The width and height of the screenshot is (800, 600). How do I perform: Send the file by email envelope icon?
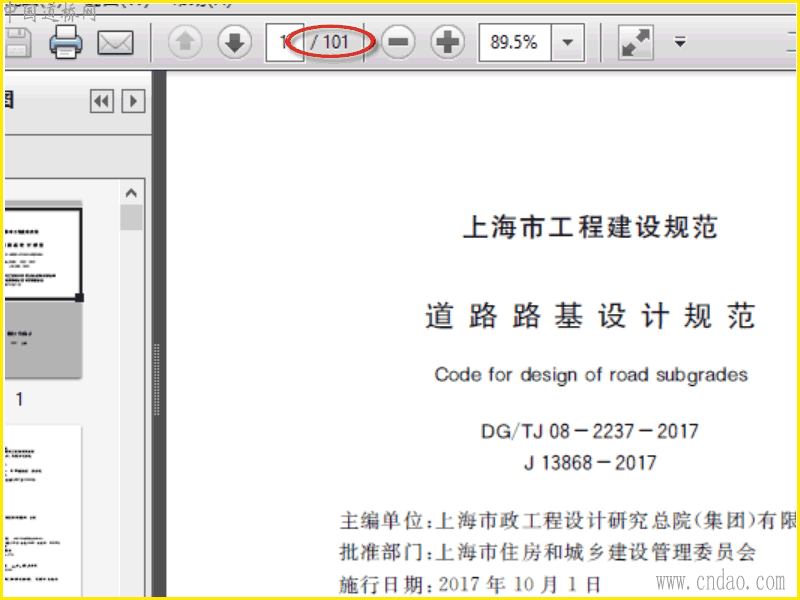pos(115,43)
